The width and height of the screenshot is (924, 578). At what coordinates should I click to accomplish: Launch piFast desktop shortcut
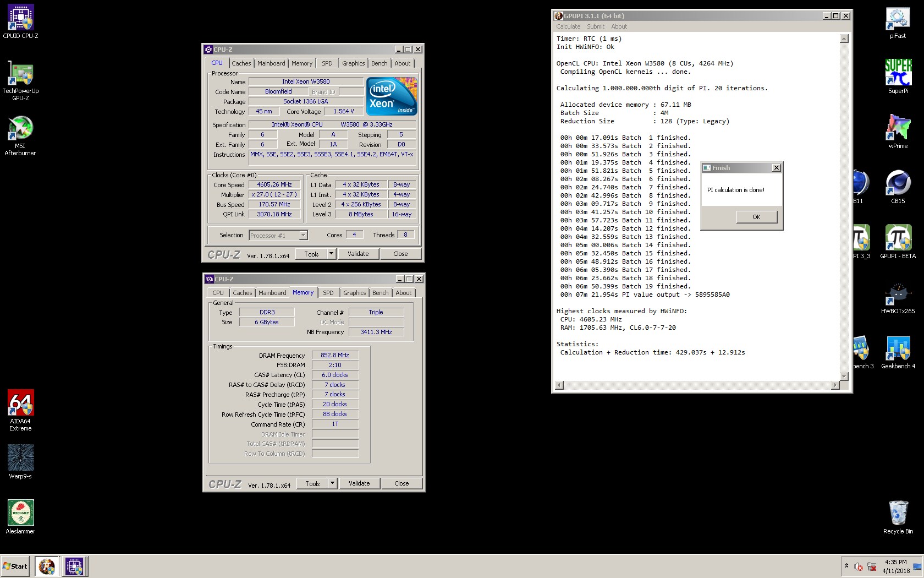click(x=898, y=22)
